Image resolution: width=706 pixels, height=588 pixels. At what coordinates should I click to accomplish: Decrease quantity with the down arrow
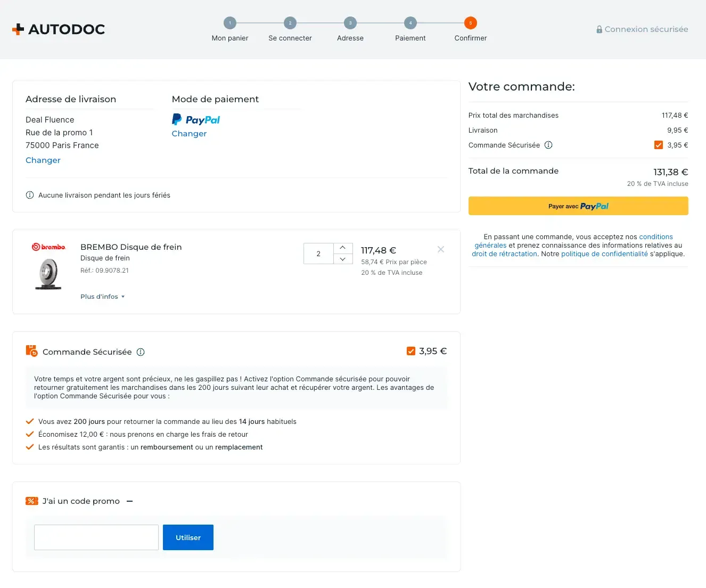(343, 259)
